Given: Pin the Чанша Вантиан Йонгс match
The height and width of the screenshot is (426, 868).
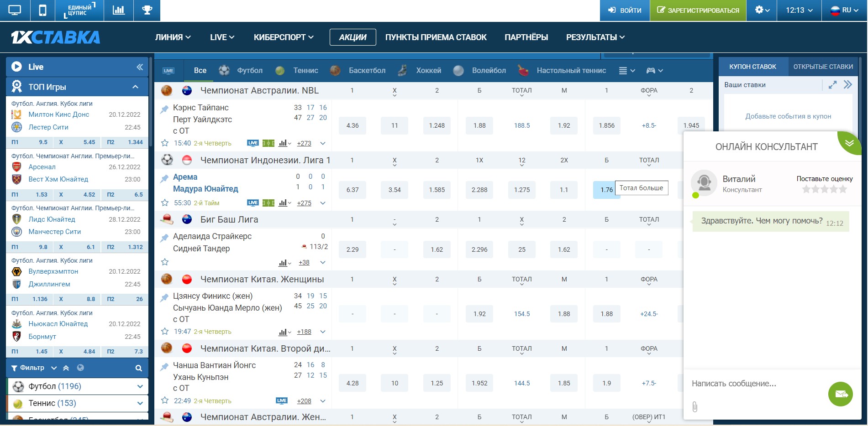Looking at the screenshot, I should pos(164,367).
